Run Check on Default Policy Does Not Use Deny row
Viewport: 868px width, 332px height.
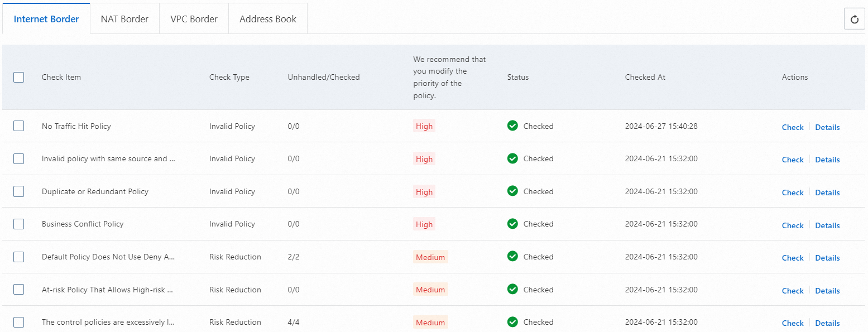(792, 258)
